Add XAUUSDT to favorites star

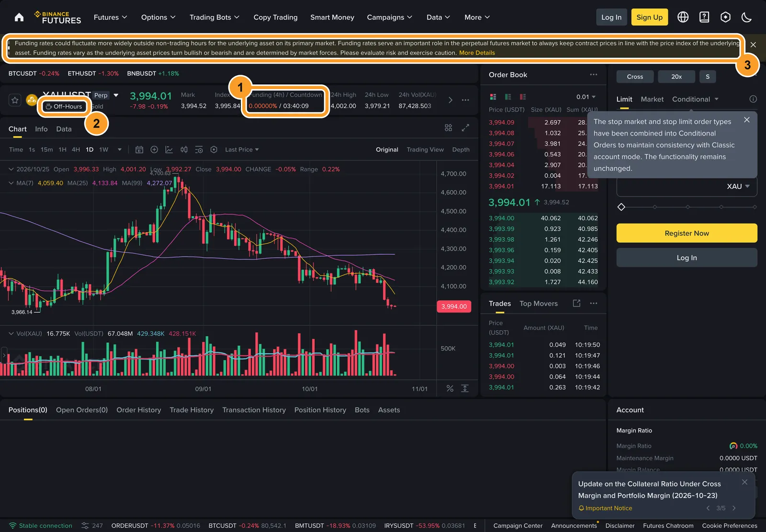pos(15,100)
